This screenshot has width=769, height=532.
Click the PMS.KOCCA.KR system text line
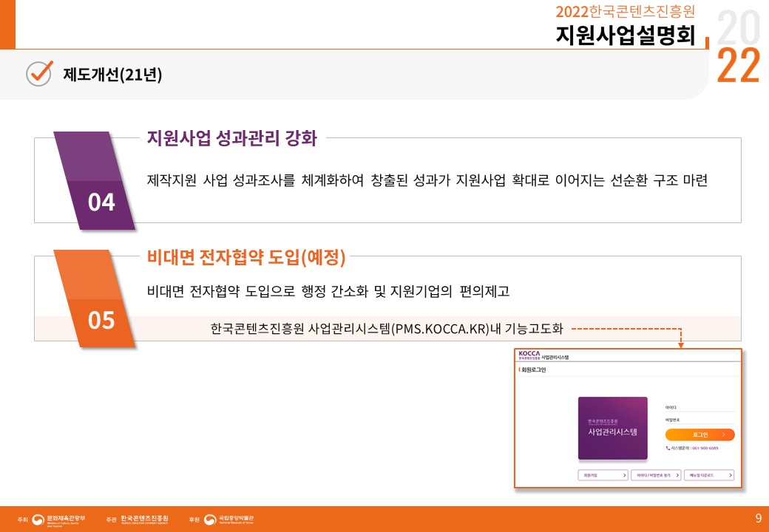[387, 328]
